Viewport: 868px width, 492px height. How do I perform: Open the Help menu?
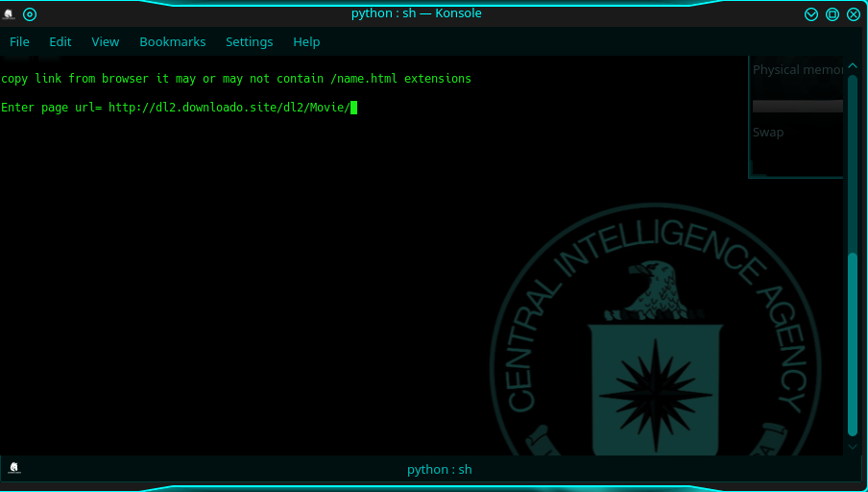click(306, 42)
